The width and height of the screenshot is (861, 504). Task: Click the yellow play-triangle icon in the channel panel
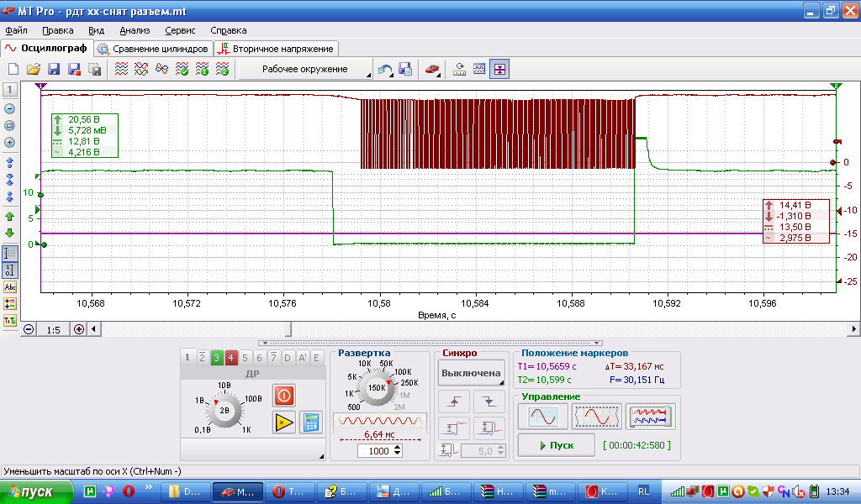click(x=284, y=423)
